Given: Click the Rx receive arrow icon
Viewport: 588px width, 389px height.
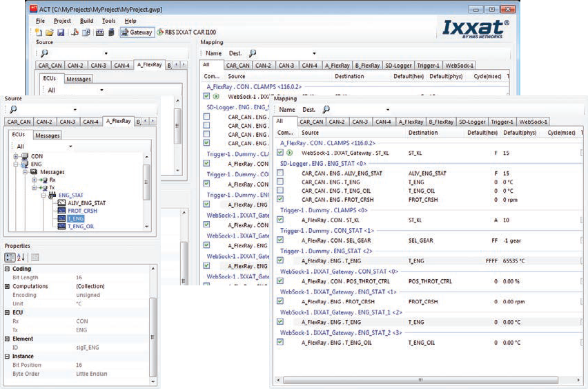Looking at the screenshot, I should point(43,180).
